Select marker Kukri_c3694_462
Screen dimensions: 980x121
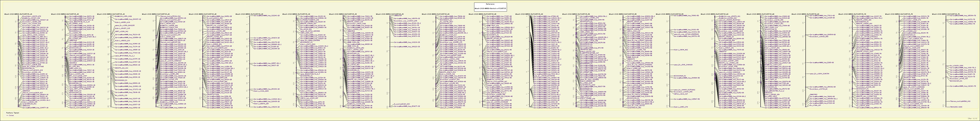pyautogui.click(x=681, y=50)
